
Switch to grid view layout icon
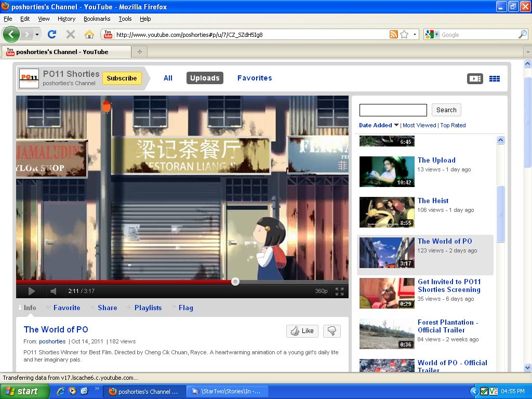click(x=495, y=78)
